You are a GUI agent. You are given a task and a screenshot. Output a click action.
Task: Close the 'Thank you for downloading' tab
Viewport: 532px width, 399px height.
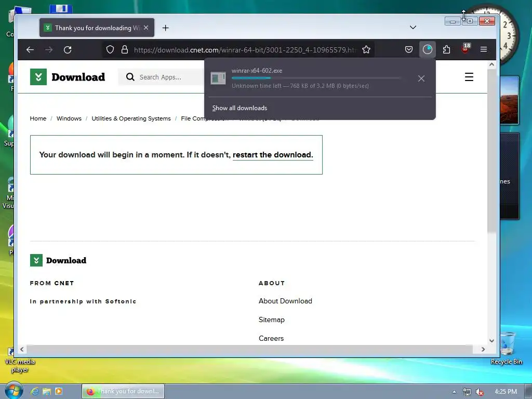tap(146, 28)
